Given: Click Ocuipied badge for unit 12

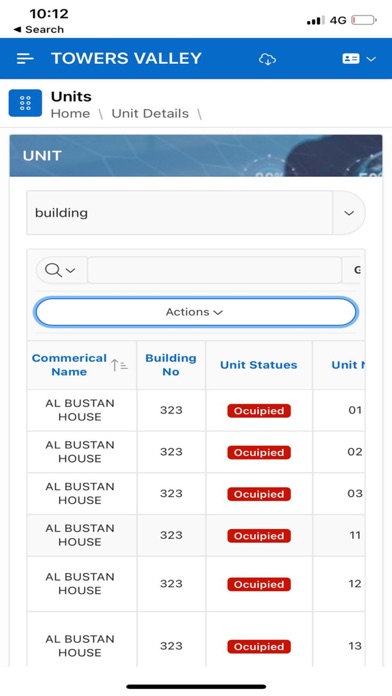Looking at the screenshot, I should pos(259,584).
